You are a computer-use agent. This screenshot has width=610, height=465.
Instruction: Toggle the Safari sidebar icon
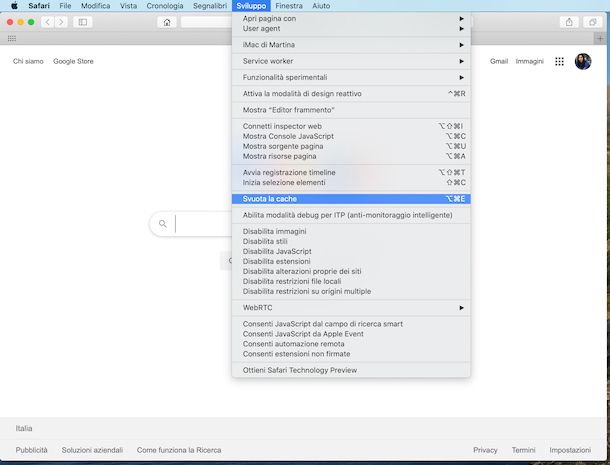click(x=82, y=22)
